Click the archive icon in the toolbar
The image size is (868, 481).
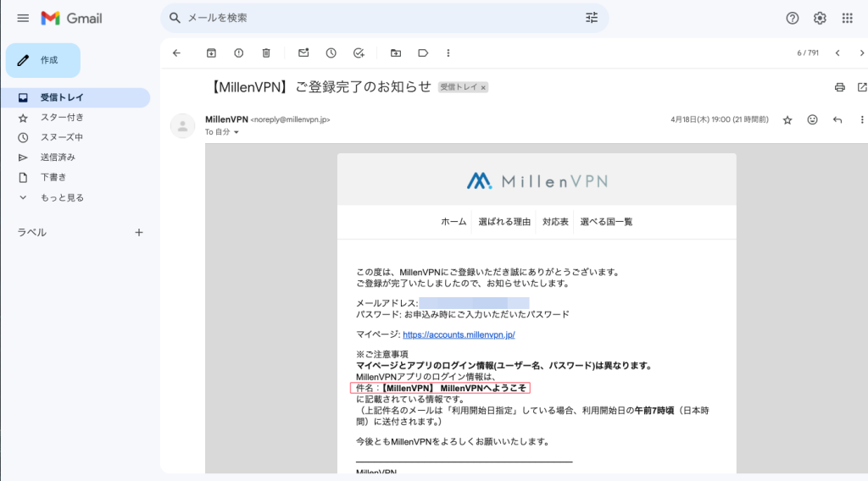point(212,53)
